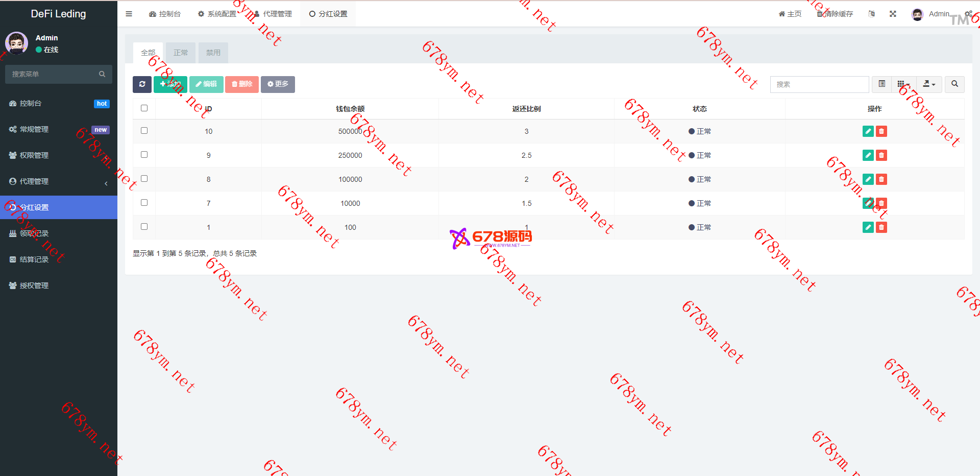Click the 更多 button
This screenshot has height=476, width=980.
pyautogui.click(x=278, y=84)
